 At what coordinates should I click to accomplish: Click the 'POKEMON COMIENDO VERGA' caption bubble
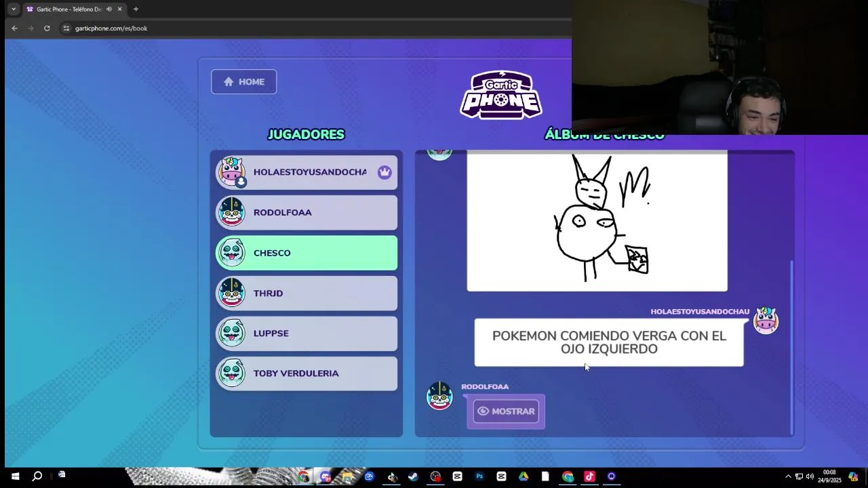(x=609, y=342)
